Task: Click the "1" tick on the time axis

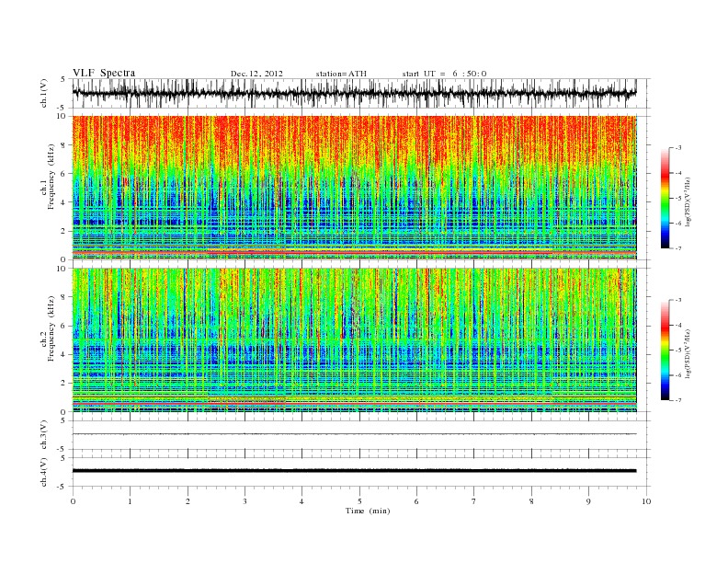Action: tap(130, 501)
